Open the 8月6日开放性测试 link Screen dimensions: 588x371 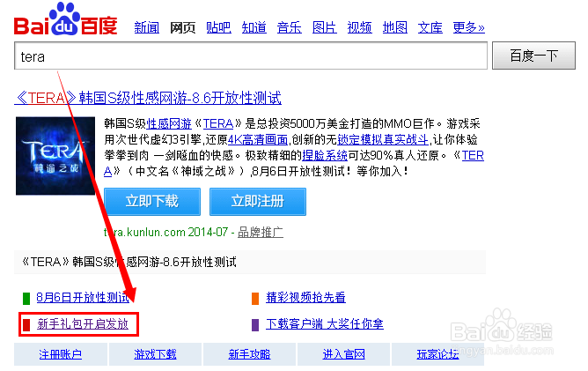coord(83,297)
